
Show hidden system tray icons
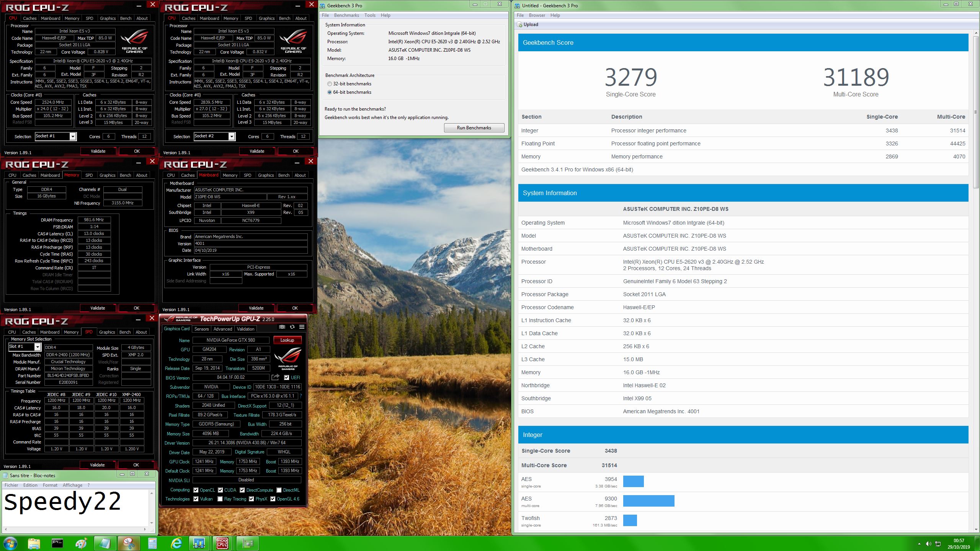[919, 544]
